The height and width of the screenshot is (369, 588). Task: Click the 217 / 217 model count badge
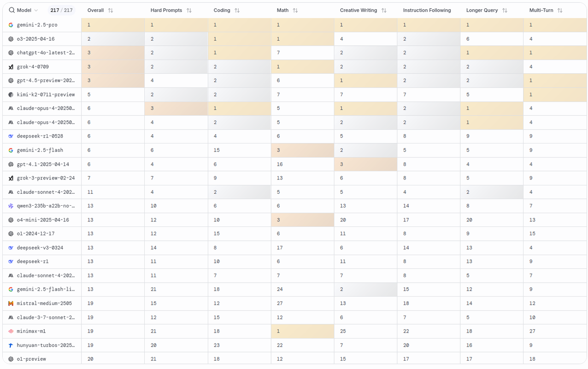62,10
